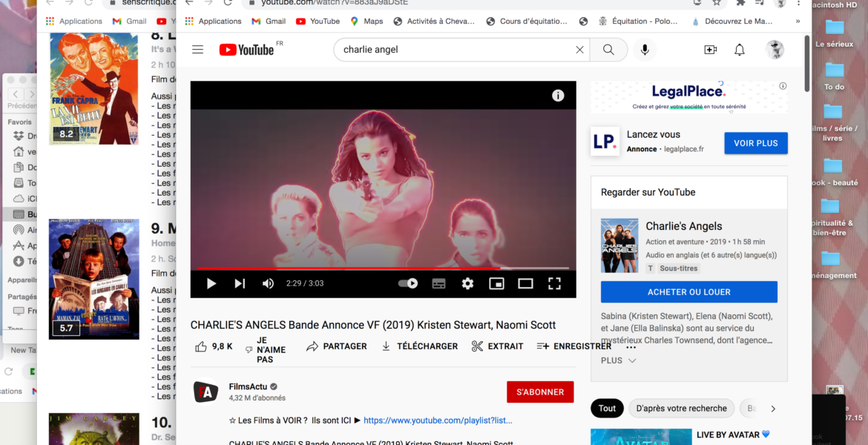868x445 pixels.
Task: Open the Activités à Cheva... bookmark
Action: [434, 21]
